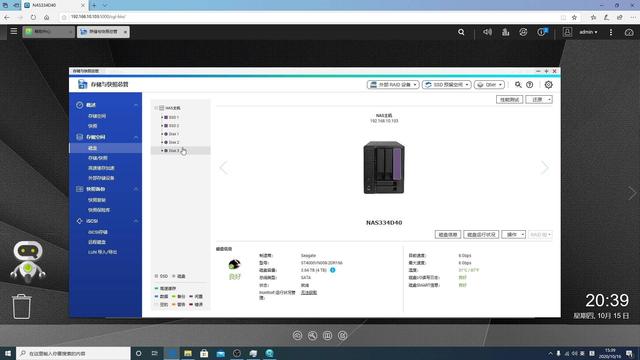Open 远程磁盘 under iSCSI in sidebar
The image size is (640, 360).
97,242
